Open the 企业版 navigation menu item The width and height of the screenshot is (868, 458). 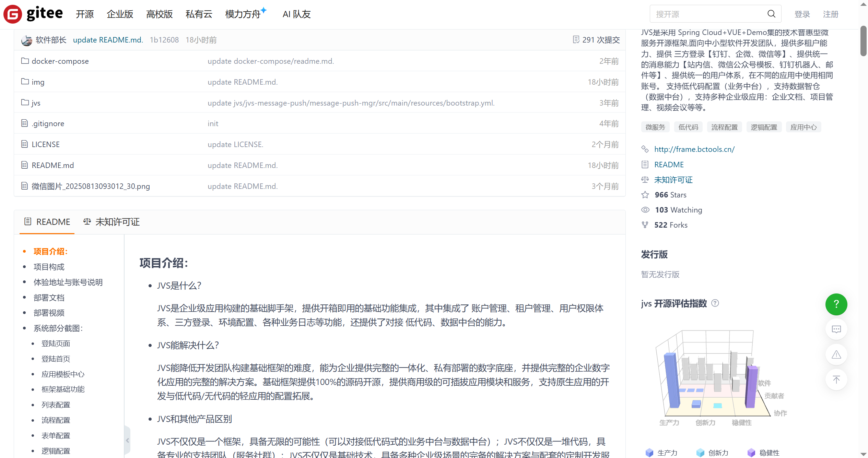tap(120, 14)
